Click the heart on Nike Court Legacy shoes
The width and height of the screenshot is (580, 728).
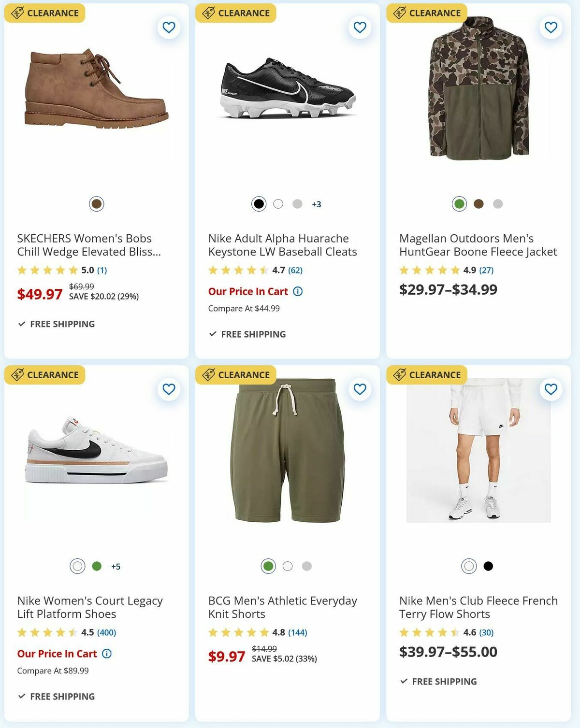[168, 388]
